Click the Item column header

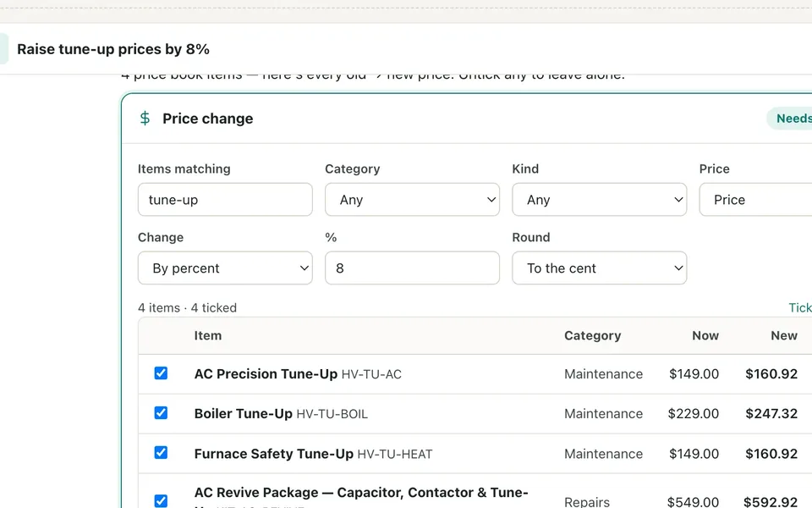click(208, 336)
